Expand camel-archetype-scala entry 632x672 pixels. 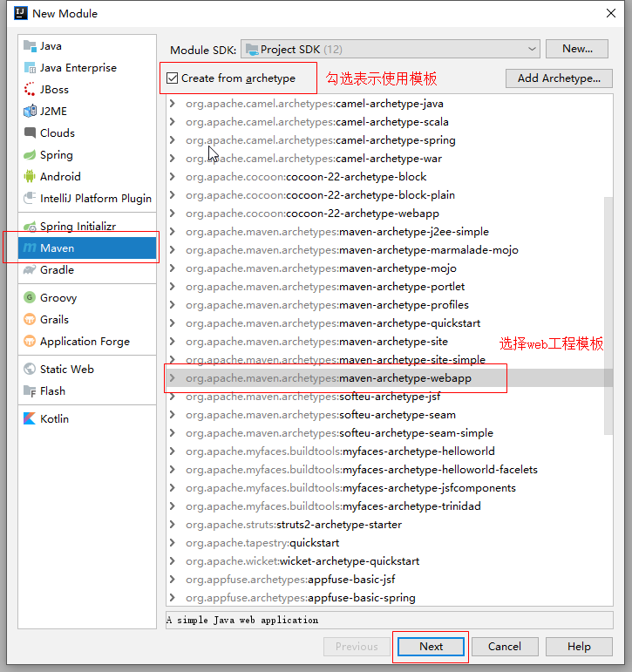pyautogui.click(x=173, y=122)
